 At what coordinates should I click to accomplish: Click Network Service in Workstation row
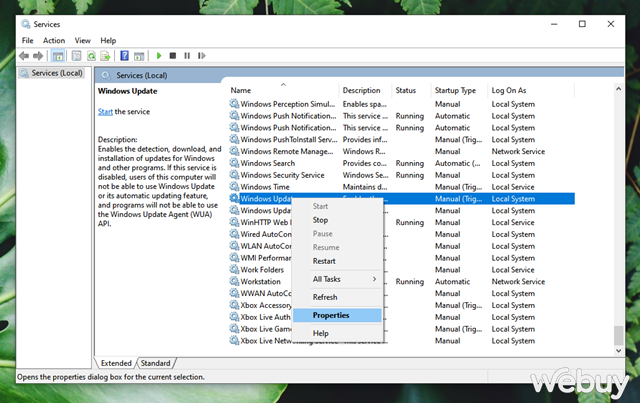518,281
